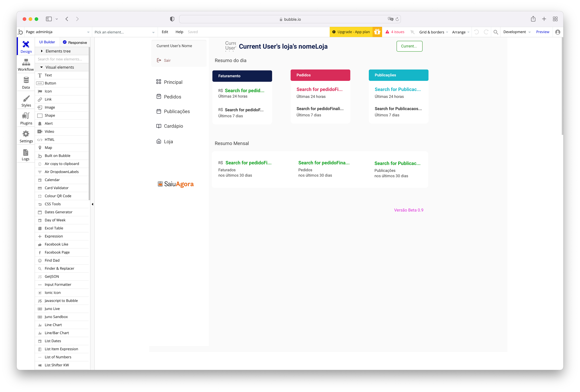Image resolution: width=580 pixels, height=392 pixels.
Task: Switch to the Responsive tab
Action: pyautogui.click(x=75, y=42)
